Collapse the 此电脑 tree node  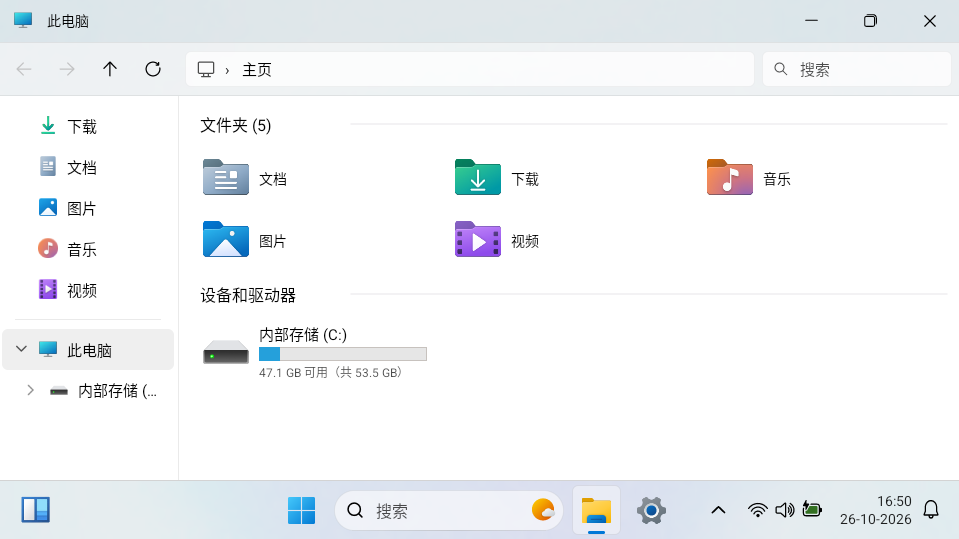click(21, 349)
